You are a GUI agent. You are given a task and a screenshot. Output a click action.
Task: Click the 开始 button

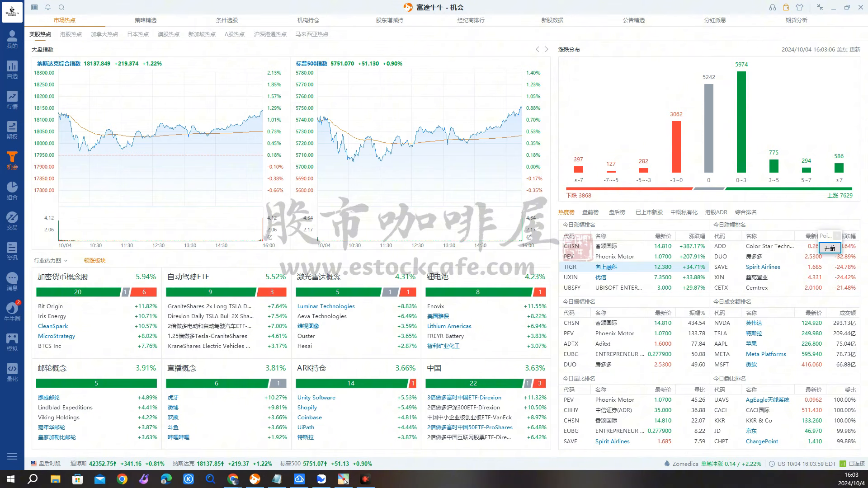(x=830, y=248)
